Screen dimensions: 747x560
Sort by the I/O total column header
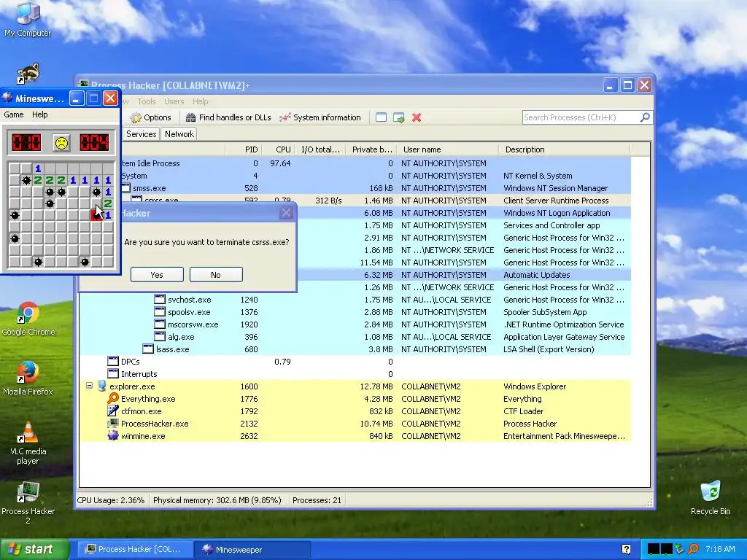[x=320, y=149]
